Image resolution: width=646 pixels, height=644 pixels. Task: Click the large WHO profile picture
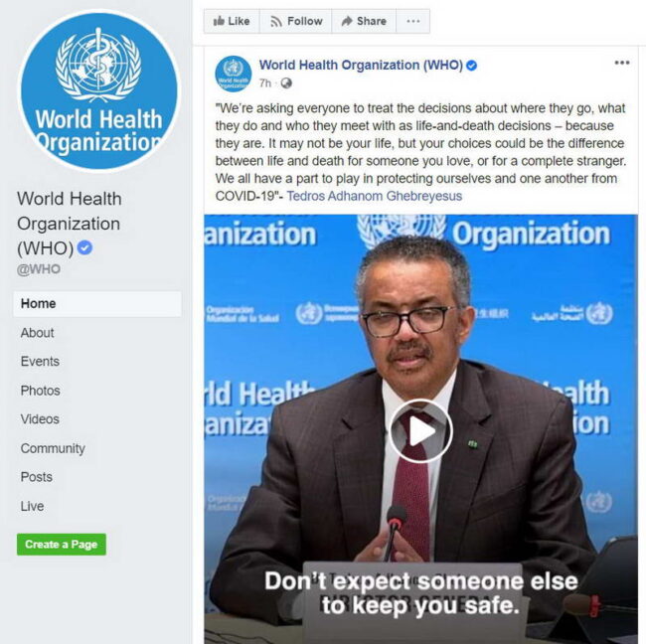pyautogui.click(x=98, y=91)
